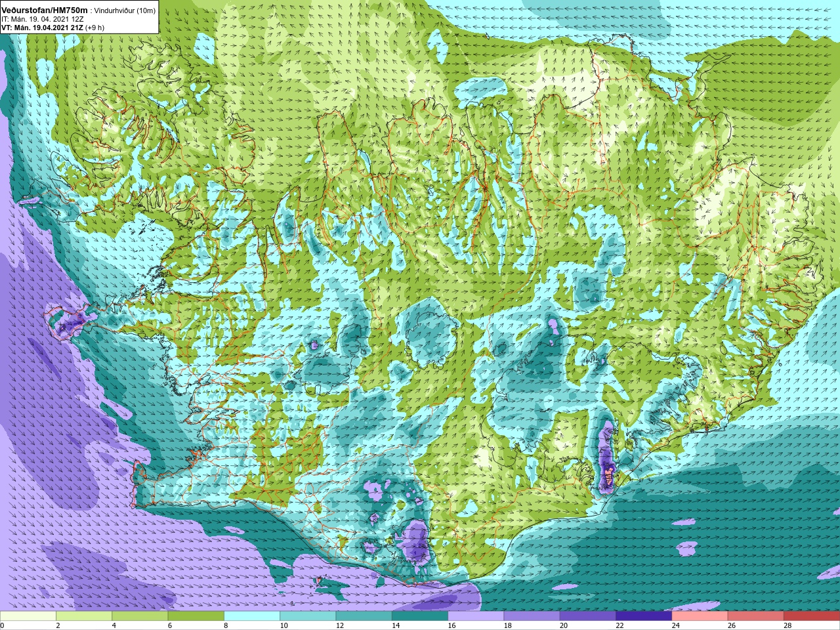Click the purple 18–20 legend swatch
The image size is (840, 630).
tap(532, 616)
